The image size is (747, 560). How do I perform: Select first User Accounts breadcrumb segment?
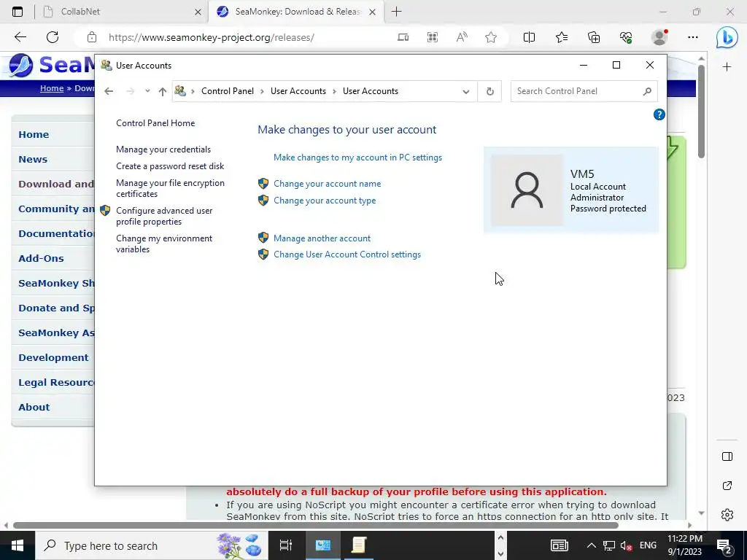point(298,91)
